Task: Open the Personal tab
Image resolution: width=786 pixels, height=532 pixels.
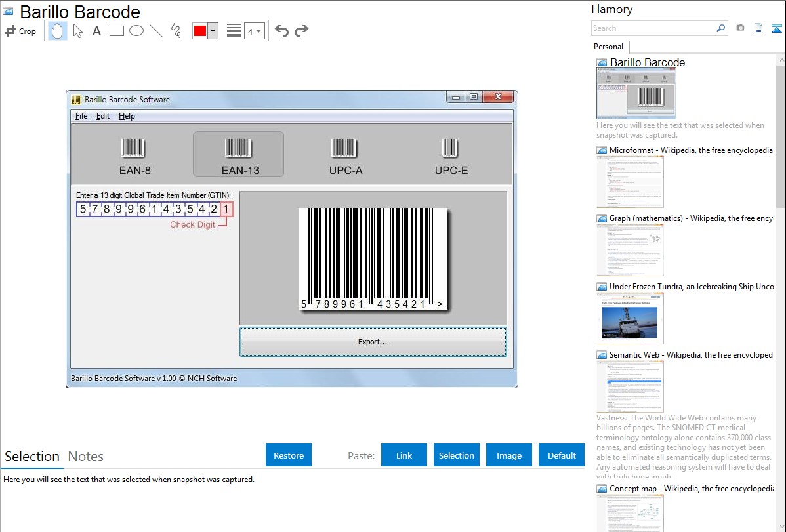Action: [x=608, y=47]
